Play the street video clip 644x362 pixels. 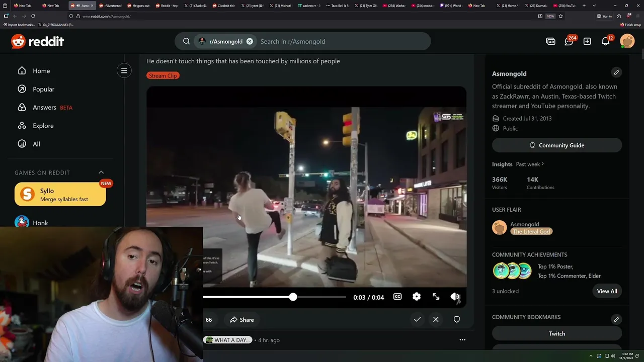point(306,196)
